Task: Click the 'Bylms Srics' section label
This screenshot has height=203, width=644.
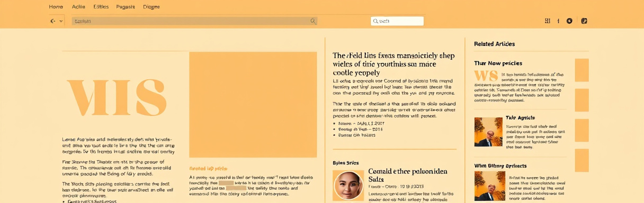Action: 346,163
